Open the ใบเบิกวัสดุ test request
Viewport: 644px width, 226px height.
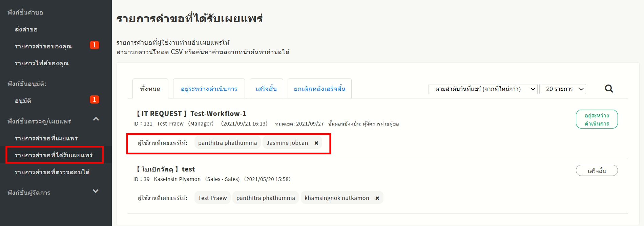[165, 169]
